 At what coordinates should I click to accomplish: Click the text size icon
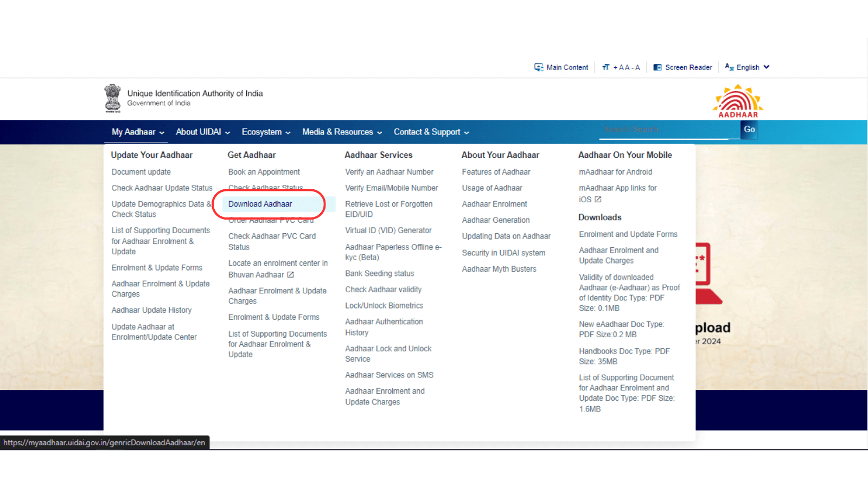click(606, 67)
